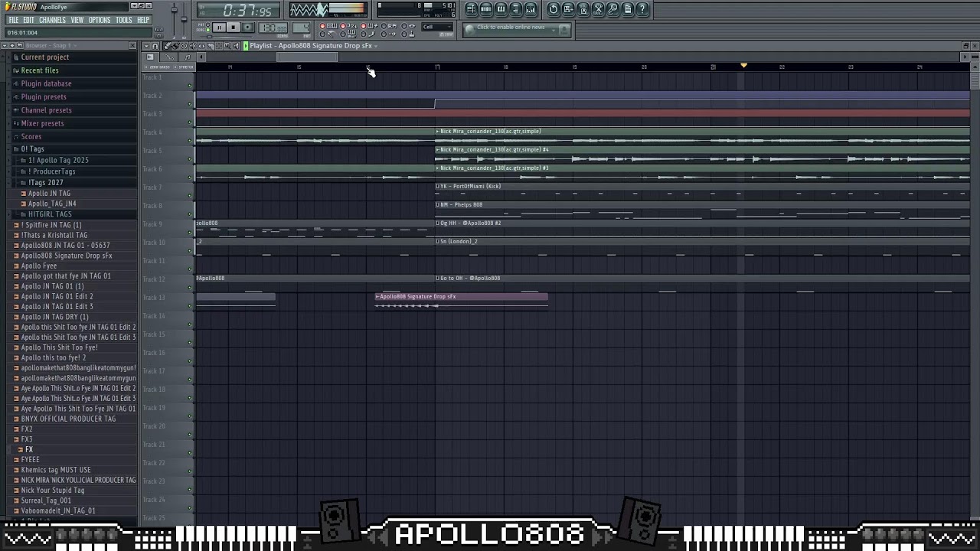Open the Step Sequencer view icon

[486, 9]
